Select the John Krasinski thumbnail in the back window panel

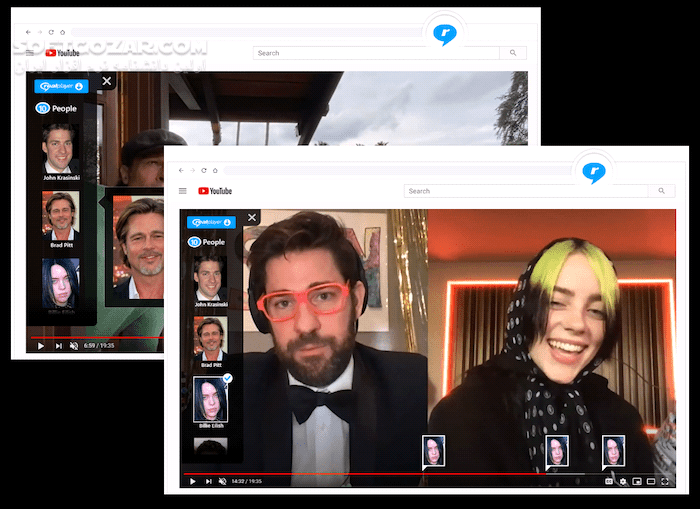60,148
